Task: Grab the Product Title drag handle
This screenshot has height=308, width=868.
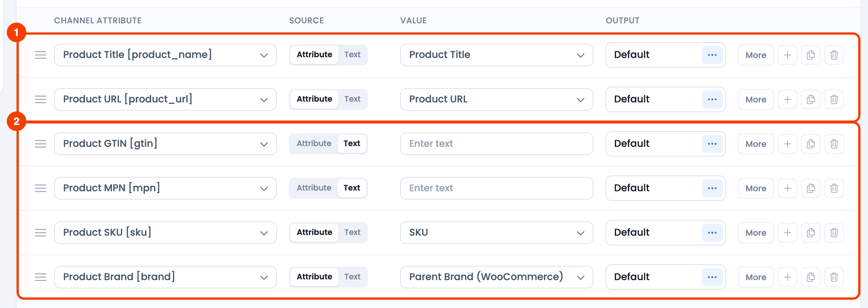Action: point(41,55)
